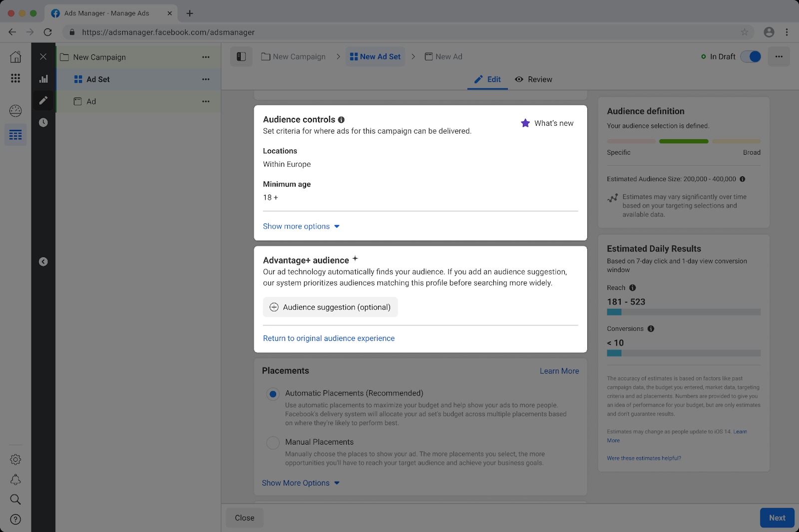The image size is (799, 532).
Task: Open notifications bell icon
Action: point(15,480)
